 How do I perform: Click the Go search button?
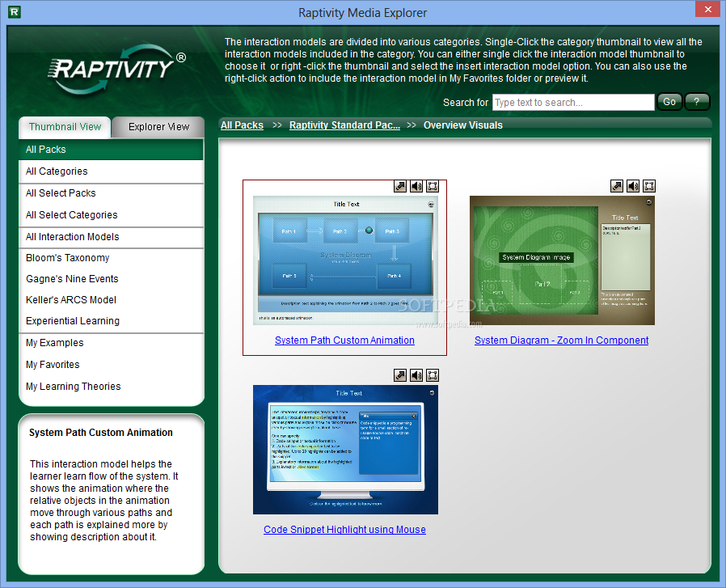[669, 102]
